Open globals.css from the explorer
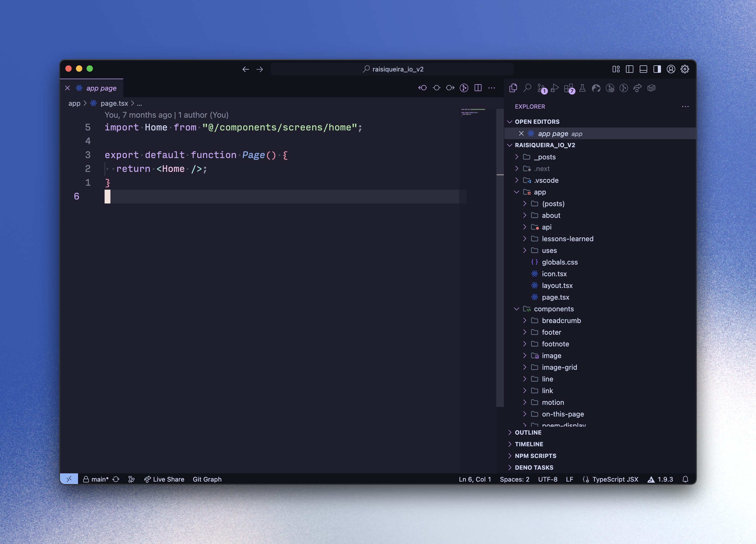The image size is (756, 544). [x=600, y=262]
